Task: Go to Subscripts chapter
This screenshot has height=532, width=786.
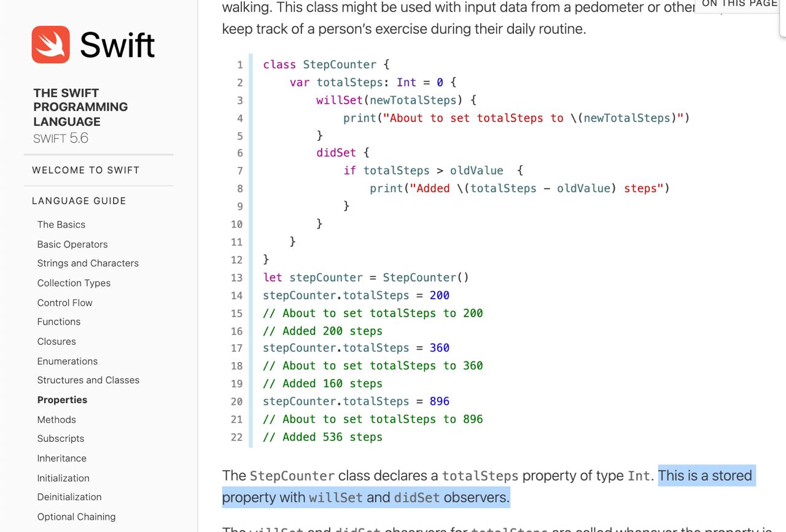Action: pos(61,438)
